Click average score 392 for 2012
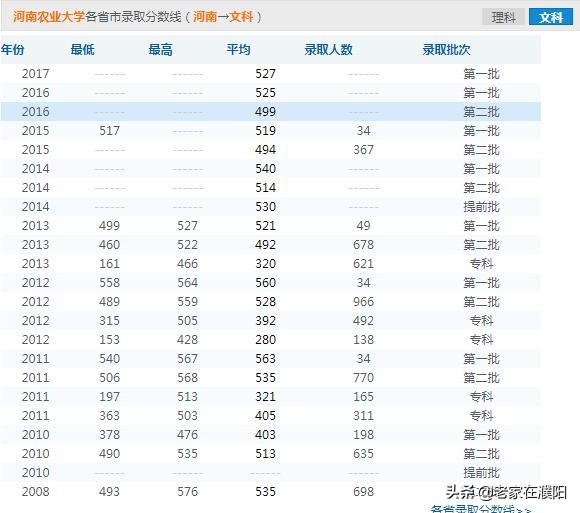Screen dimensions: 580x513 [x=266, y=321]
